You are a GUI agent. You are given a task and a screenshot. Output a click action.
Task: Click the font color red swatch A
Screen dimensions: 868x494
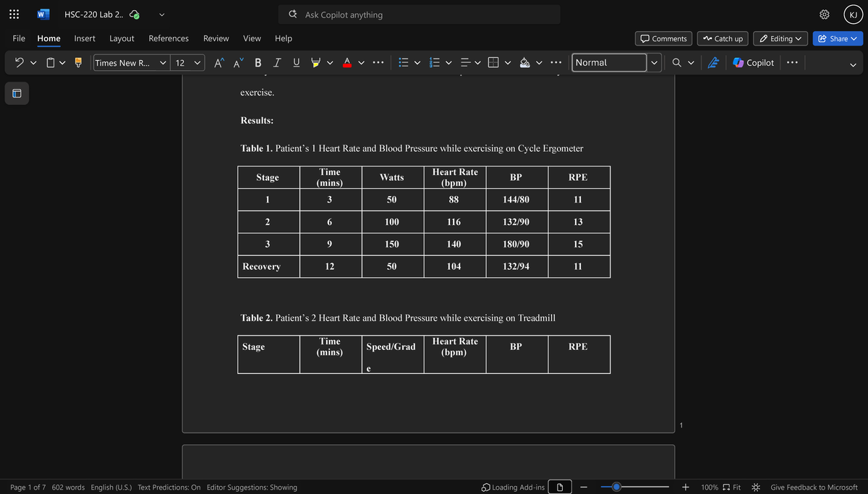click(346, 63)
